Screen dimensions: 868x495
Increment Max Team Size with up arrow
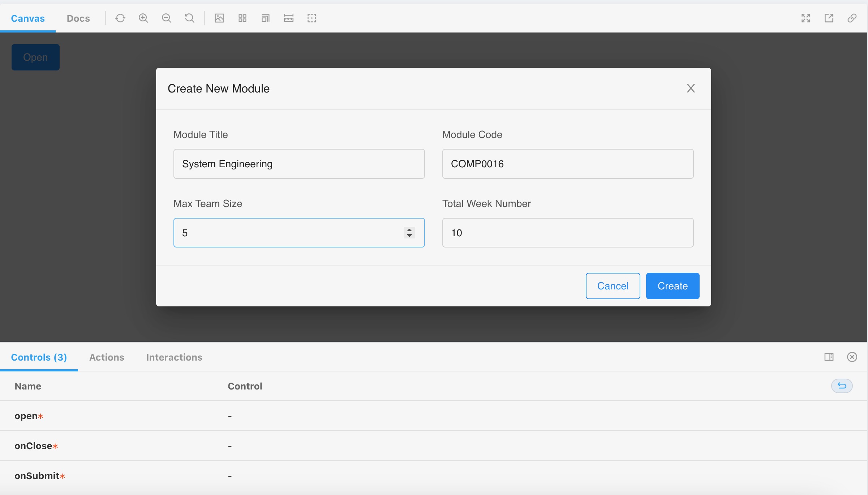[x=409, y=230]
